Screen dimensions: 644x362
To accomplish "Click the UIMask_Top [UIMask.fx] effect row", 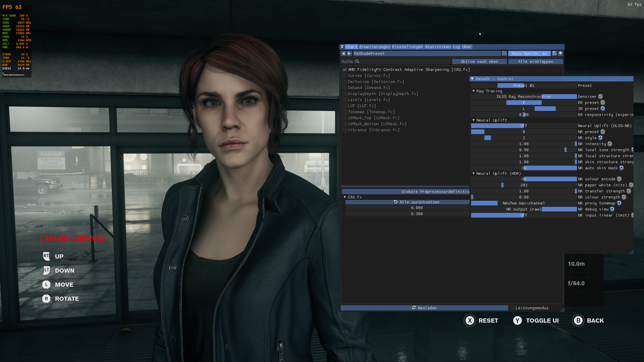I will [373, 118].
